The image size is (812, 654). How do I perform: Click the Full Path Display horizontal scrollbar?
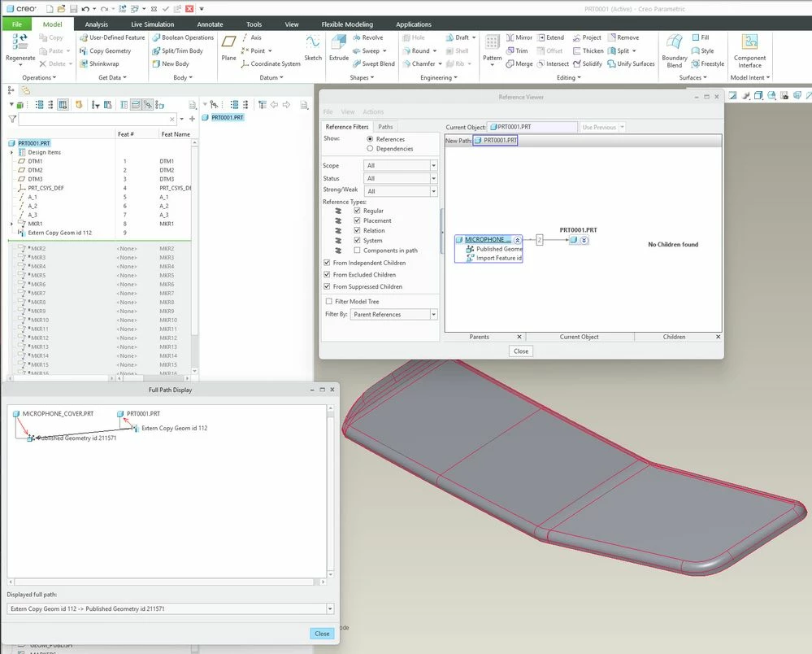pos(167,582)
